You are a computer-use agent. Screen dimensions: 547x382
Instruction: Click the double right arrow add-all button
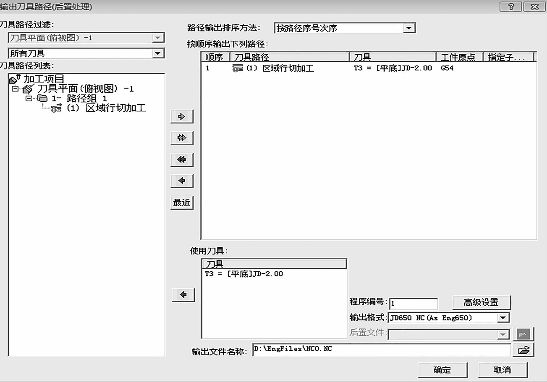182,138
